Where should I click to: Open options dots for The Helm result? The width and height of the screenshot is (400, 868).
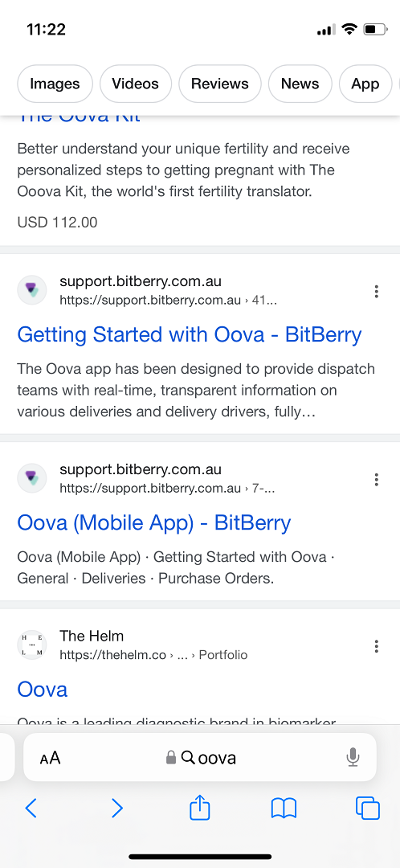tap(376, 646)
